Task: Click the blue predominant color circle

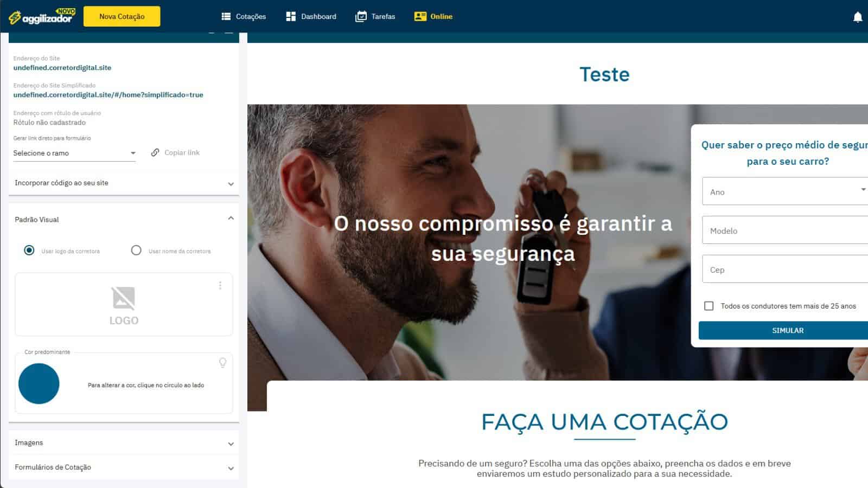Action: coord(39,383)
